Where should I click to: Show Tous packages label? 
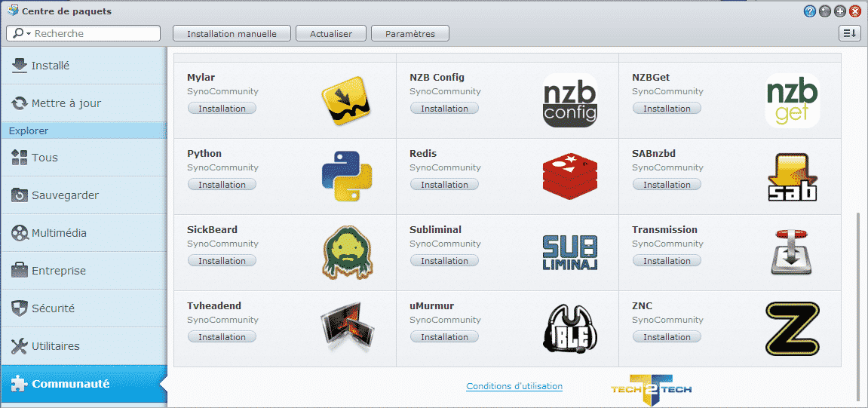pyautogui.click(x=44, y=157)
